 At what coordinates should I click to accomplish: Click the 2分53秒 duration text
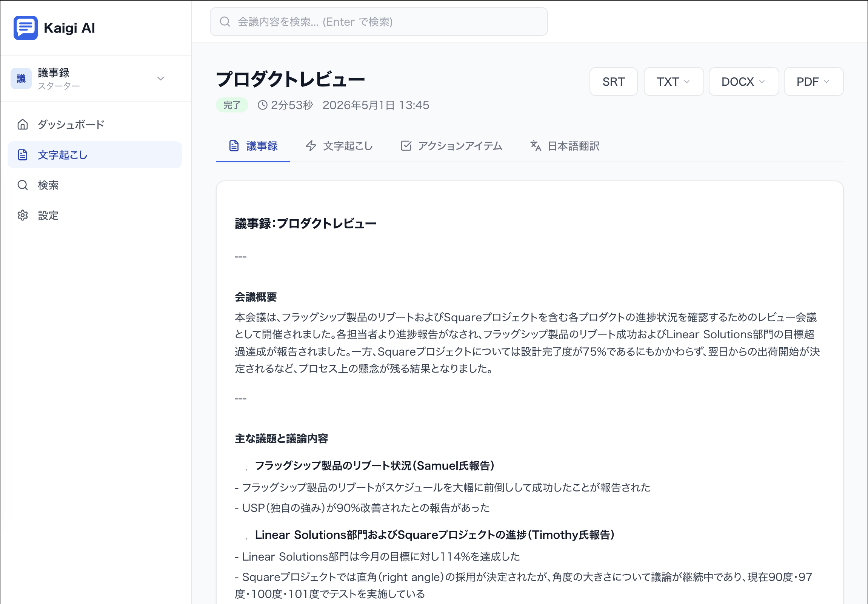(x=292, y=105)
